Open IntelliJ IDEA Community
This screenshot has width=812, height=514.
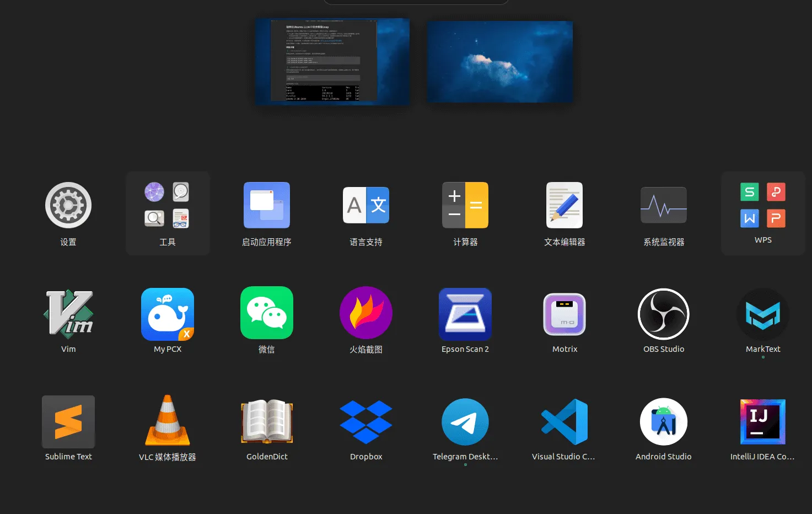point(763,422)
